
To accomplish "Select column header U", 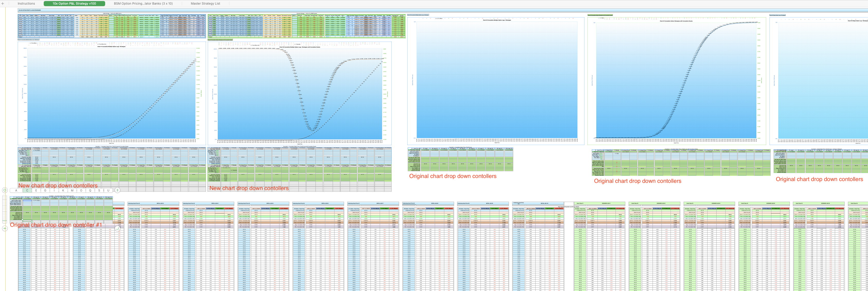I will pyautogui.click(x=108, y=190).
